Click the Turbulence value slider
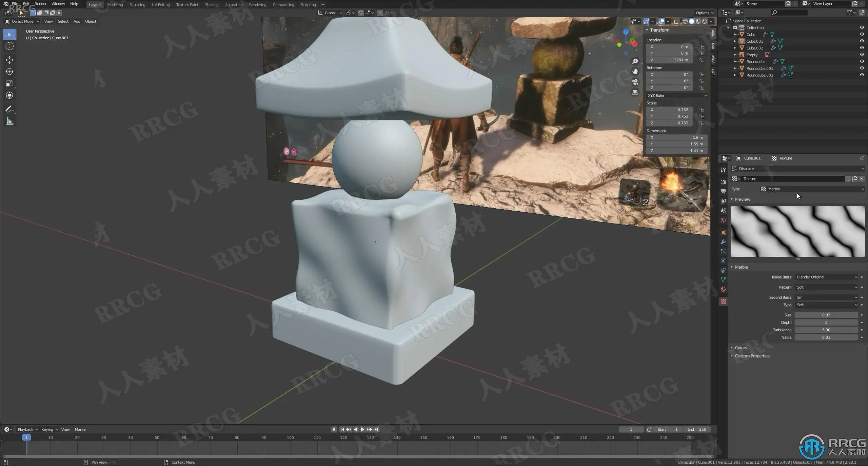 (x=826, y=330)
